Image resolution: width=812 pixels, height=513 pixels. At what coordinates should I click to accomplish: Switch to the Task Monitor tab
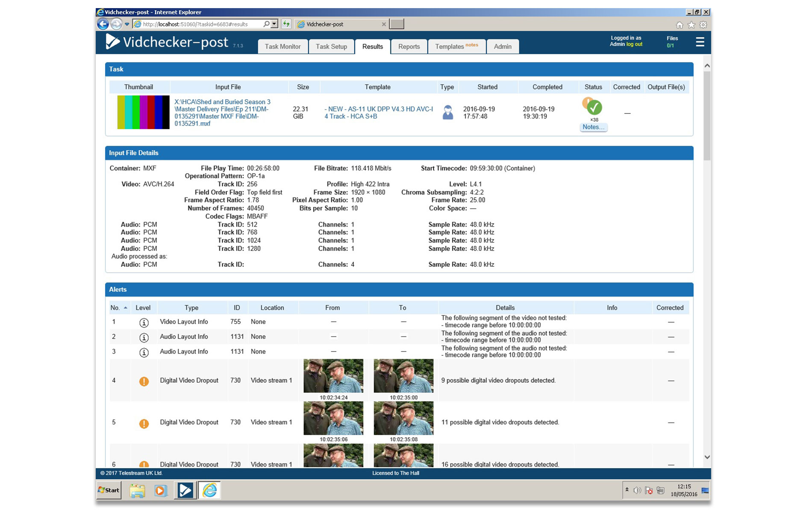tap(282, 47)
